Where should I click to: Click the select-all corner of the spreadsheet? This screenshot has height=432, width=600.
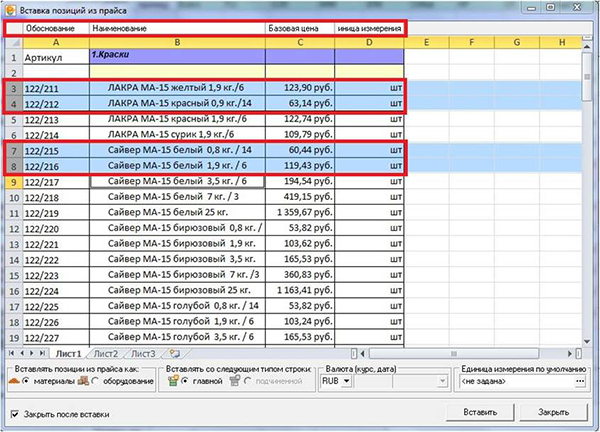click(14, 42)
